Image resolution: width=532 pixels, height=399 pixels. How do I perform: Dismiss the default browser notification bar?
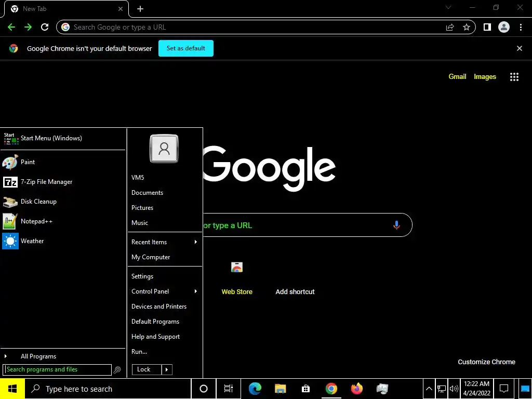(520, 48)
